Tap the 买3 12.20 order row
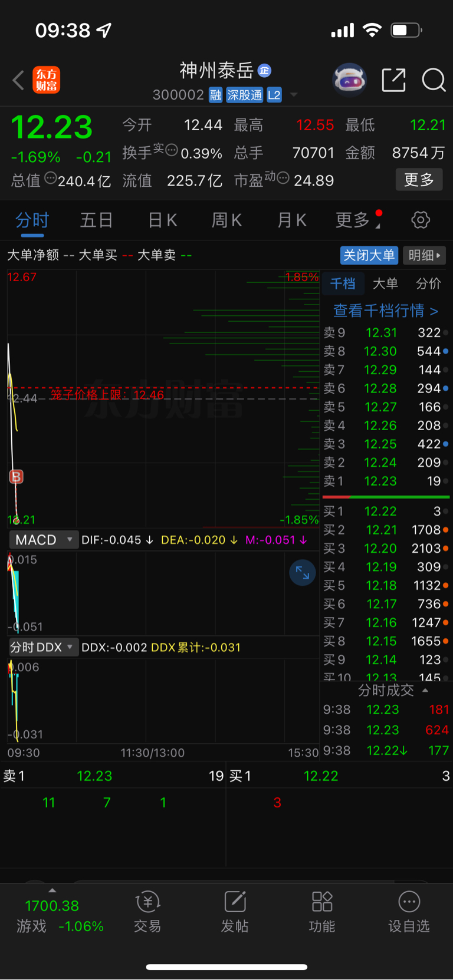 [386, 549]
